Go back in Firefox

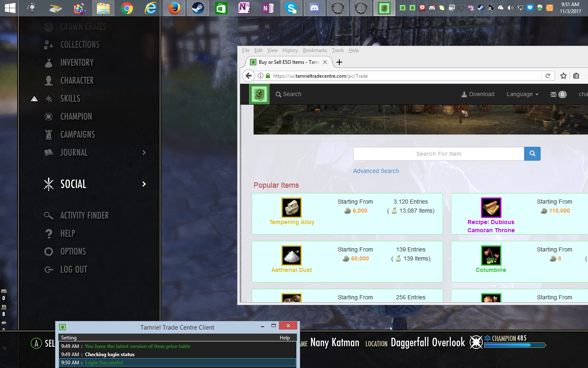[249, 76]
